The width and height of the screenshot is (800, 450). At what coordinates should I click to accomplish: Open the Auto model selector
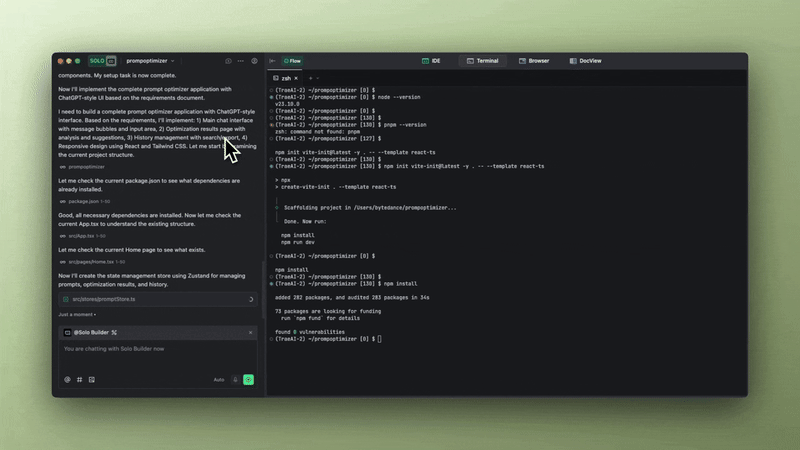219,380
